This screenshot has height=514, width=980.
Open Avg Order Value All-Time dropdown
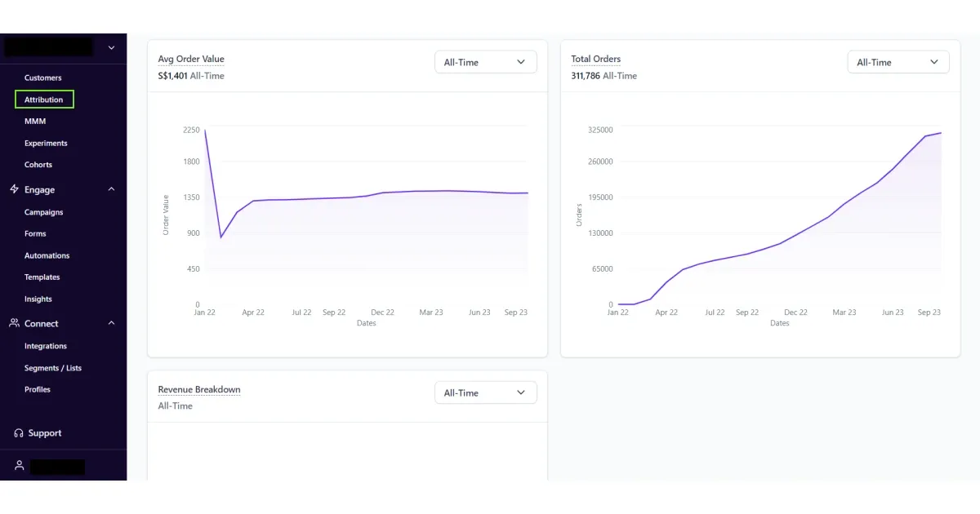[x=485, y=62]
